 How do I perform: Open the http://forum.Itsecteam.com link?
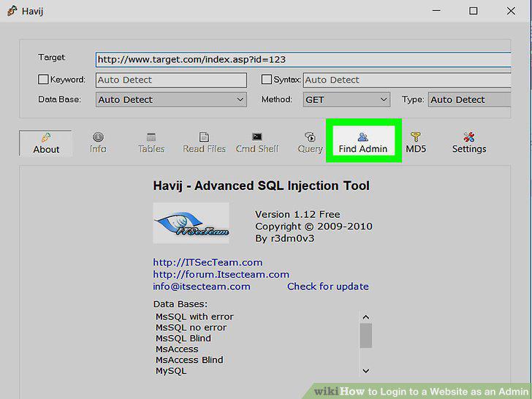[x=221, y=274]
